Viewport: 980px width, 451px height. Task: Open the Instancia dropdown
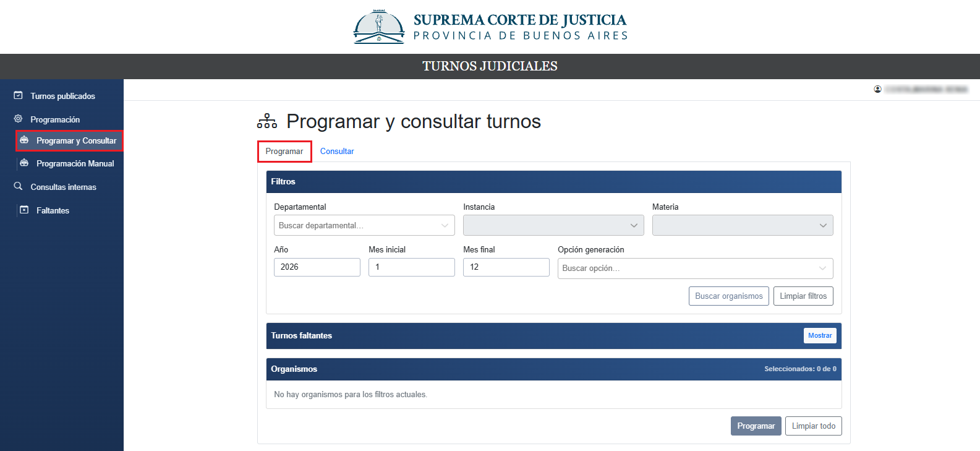[553, 225]
